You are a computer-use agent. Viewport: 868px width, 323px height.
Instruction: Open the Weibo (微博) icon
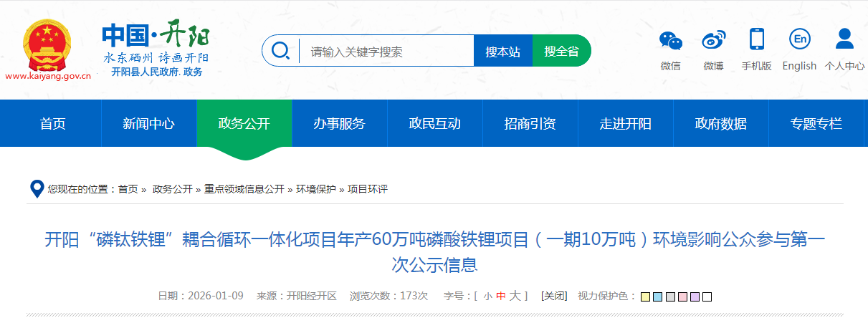(713, 41)
